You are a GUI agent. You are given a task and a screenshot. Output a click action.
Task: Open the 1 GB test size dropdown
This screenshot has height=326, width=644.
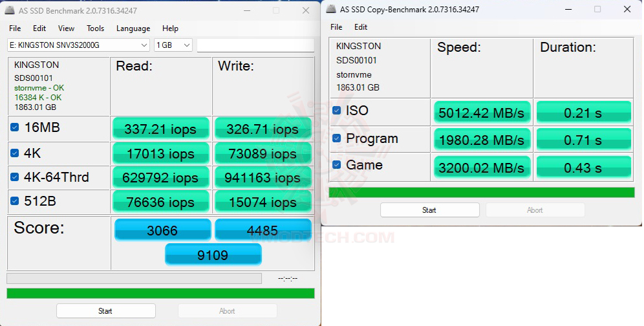(173, 45)
